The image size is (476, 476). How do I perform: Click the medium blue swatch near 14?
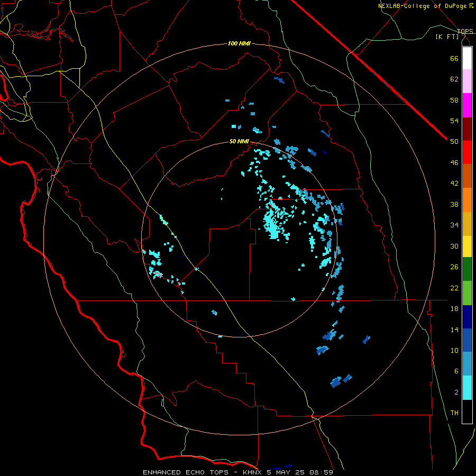click(x=467, y=340)
